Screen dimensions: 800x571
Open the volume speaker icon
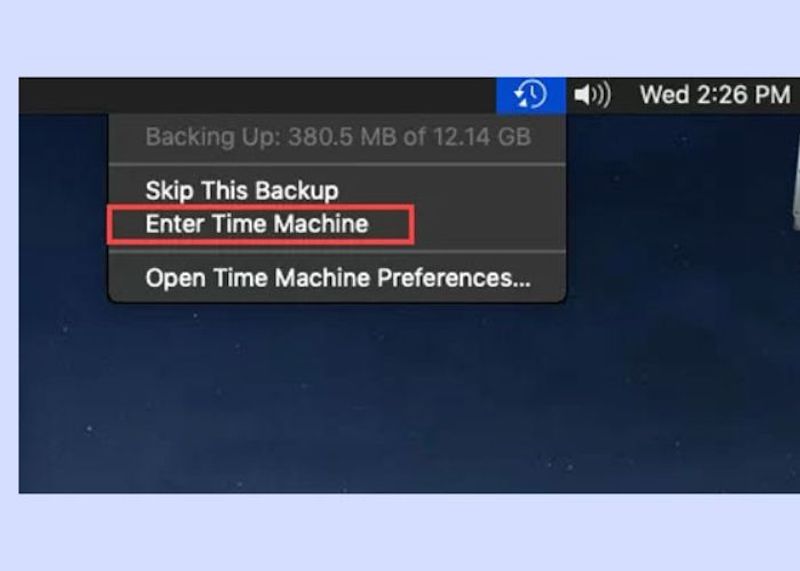point(592,95)
